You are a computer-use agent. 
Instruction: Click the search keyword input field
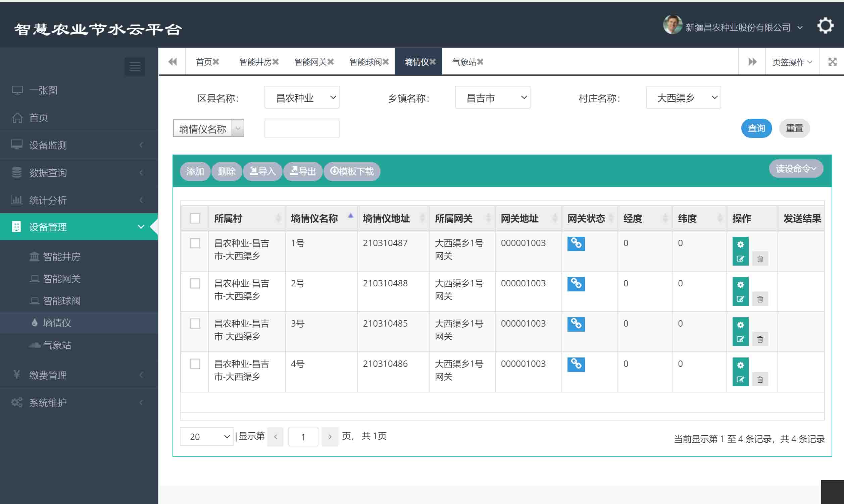pos(302,128)
